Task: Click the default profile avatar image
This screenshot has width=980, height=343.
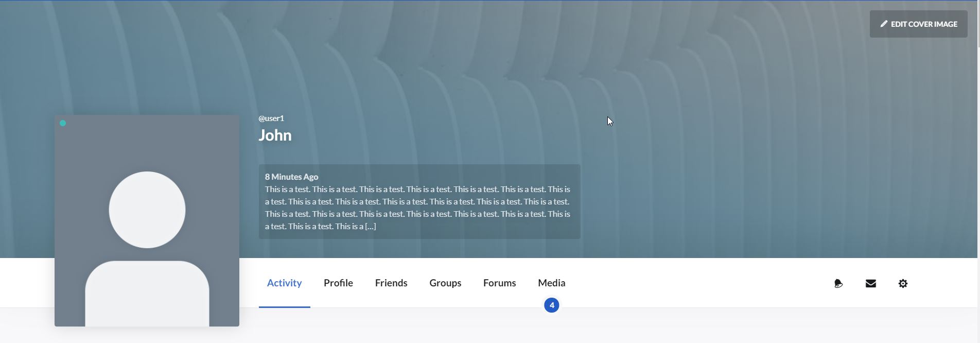Action: [147, 220]
